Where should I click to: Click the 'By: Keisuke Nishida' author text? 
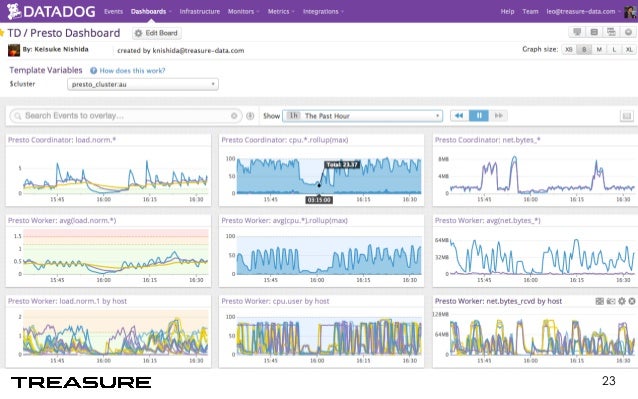(x=55, y=49)
